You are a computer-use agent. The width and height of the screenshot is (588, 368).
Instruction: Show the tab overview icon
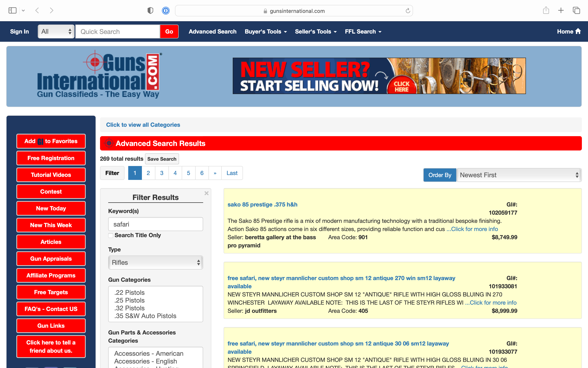pyautogui.click(x=576, y=10)
